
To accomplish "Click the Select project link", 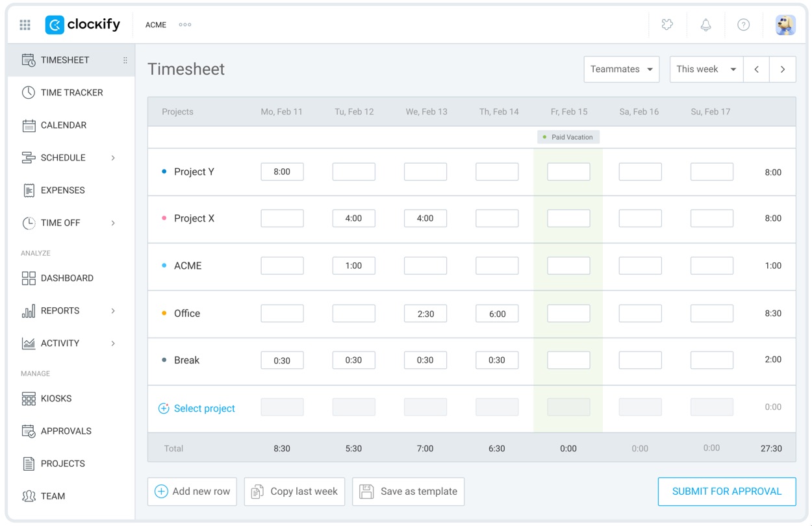I will [204, 408].
